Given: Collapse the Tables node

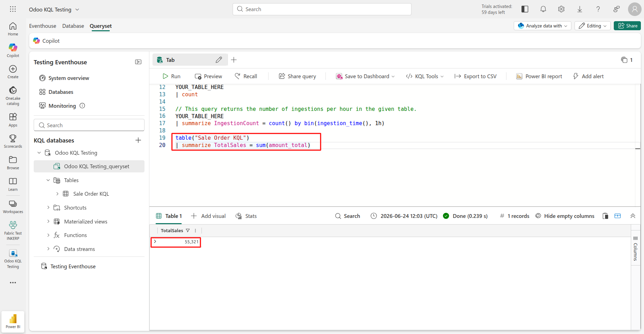Looking at the screenshot, I should tap(48, 180).
